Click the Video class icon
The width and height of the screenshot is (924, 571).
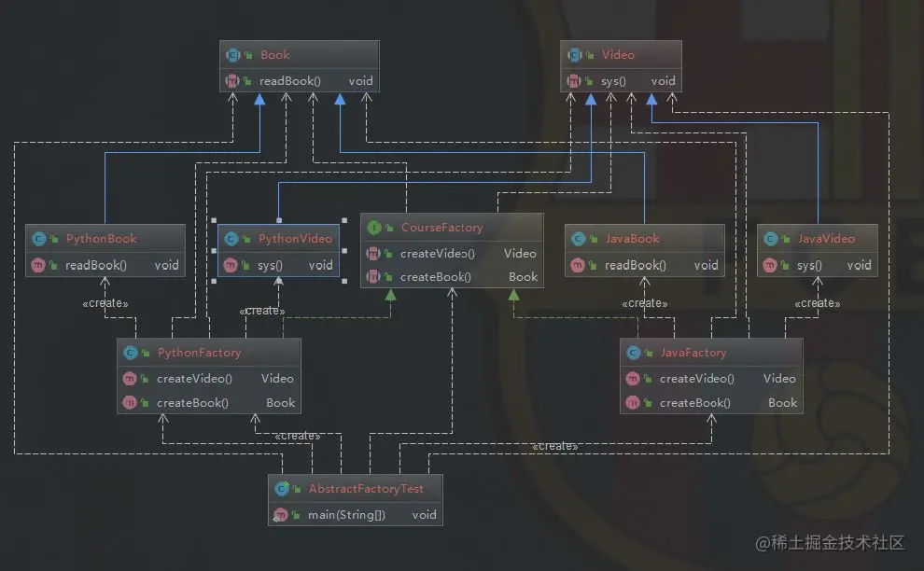point(575,55)
